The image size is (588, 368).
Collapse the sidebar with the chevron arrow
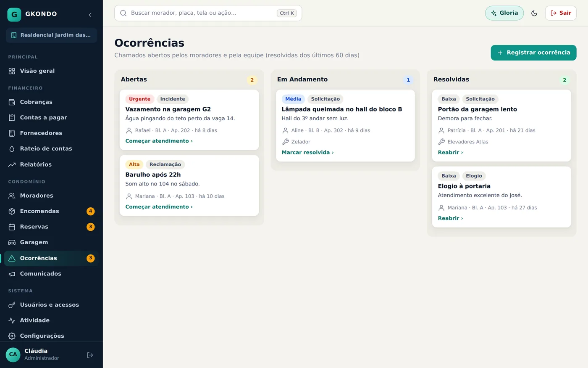point(90,15)
